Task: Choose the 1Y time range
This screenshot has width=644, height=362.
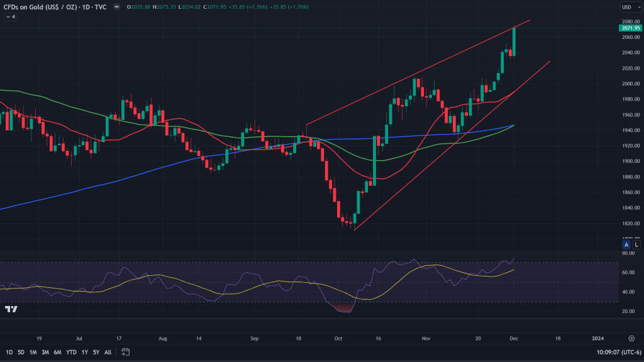Action: (84, 352)
